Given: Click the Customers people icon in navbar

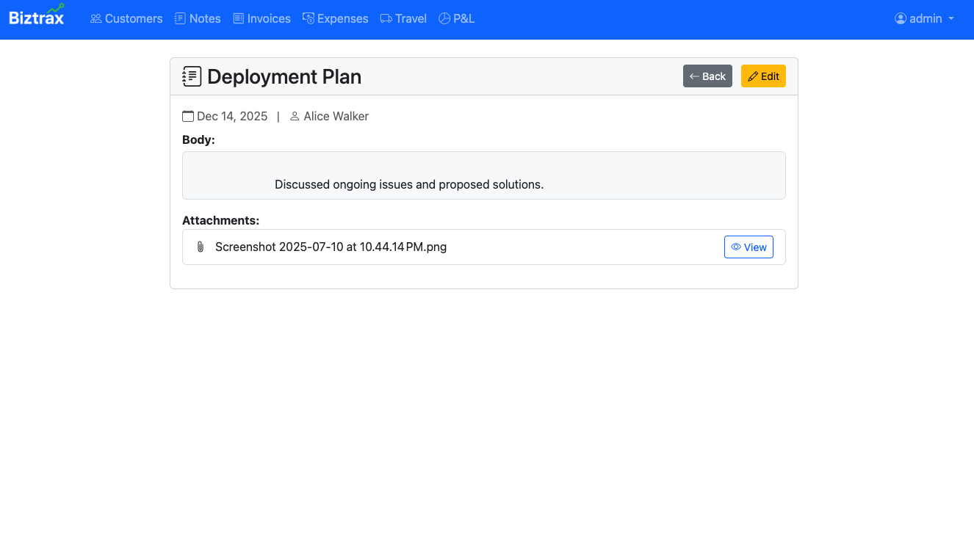Looking at the screenshot, I should 95,18.
